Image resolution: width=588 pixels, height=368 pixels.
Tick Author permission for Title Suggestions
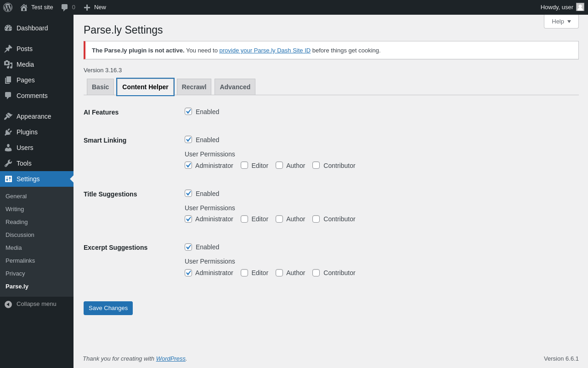coord(279,219)
